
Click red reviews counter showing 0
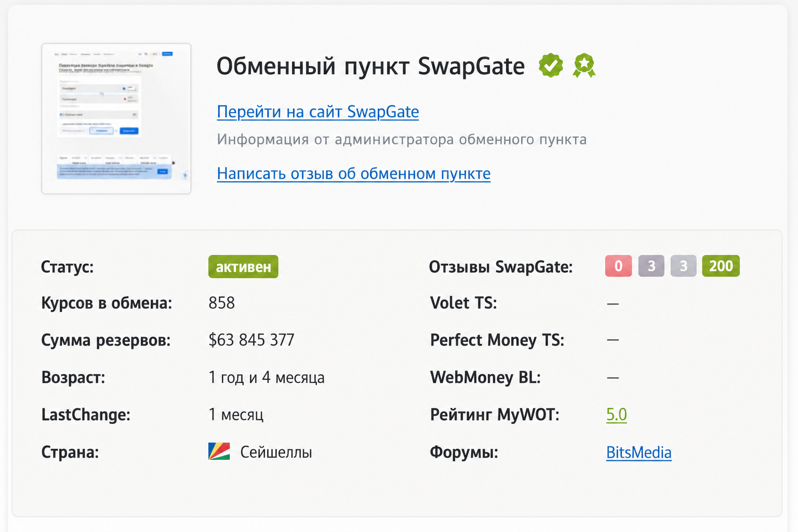(618, 266)
